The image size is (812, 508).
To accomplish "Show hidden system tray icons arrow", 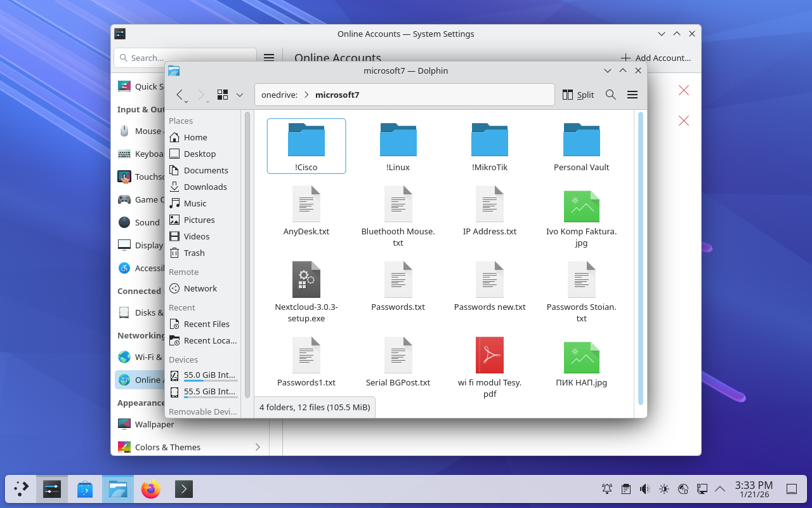I will pos(720,489).
